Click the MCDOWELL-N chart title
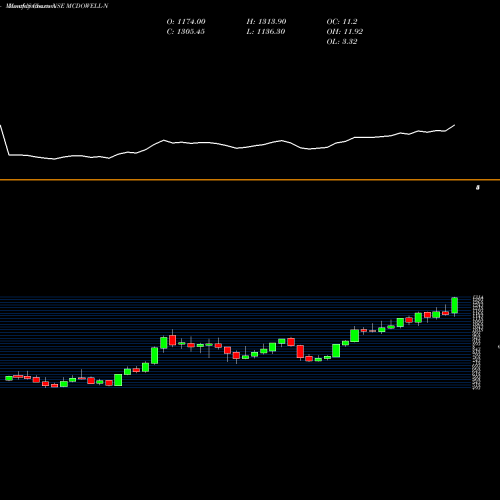This screenshot has height=500, width=500. pyautogui.click(x=57, y=6)
